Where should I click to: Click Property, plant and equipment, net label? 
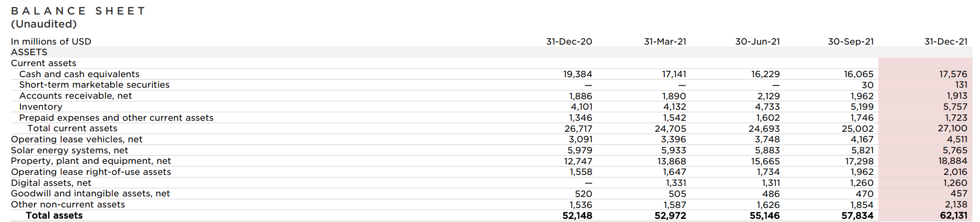[91, 161]
